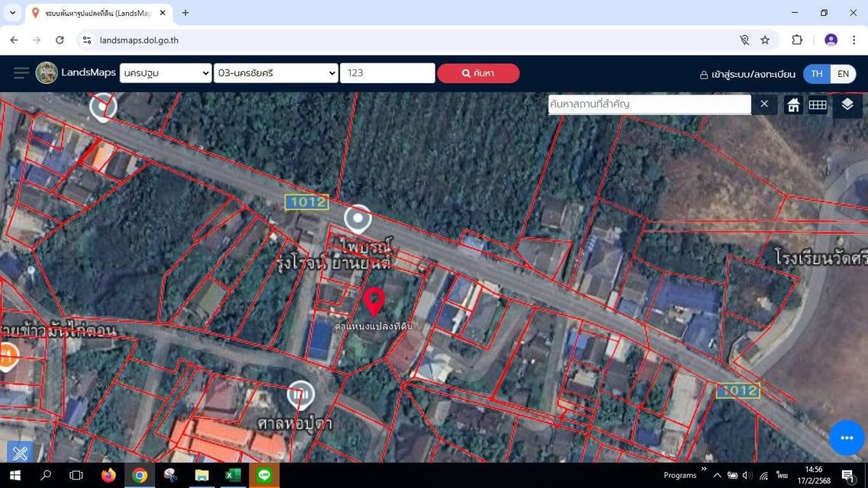Open a new browser tab

(185, 13)
